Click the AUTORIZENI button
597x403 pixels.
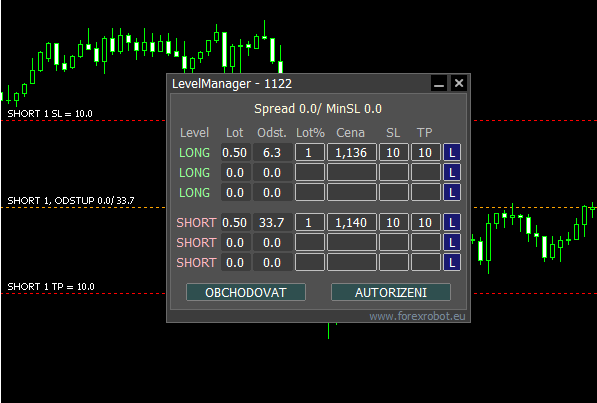391,292
